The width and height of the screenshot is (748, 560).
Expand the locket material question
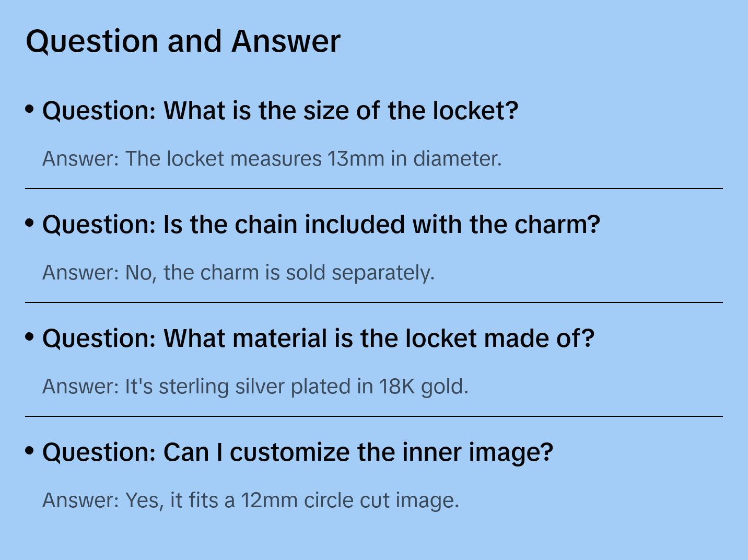click(x=318, y=339)
